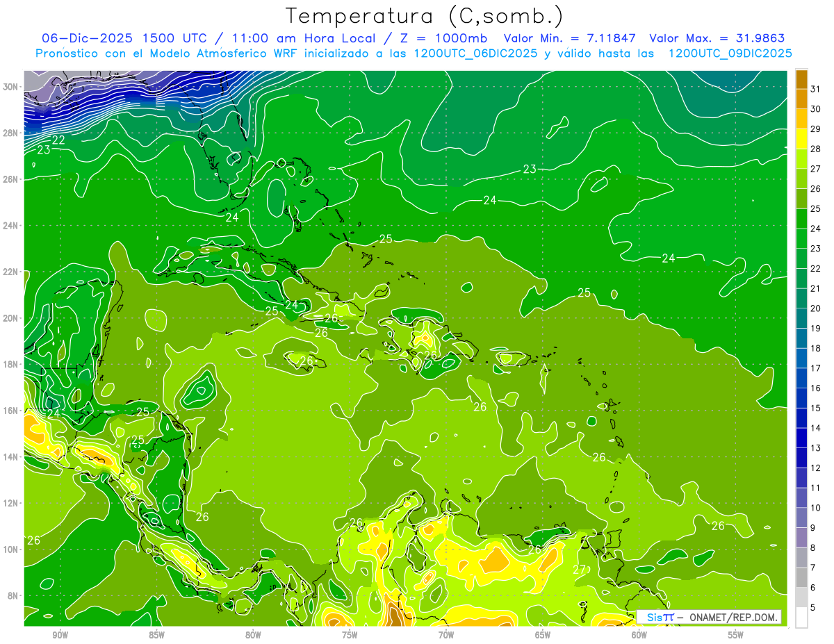
Task: Select dark blue swatch between 13 and 14
Action: pyautogui.click(x=801, y=438)
